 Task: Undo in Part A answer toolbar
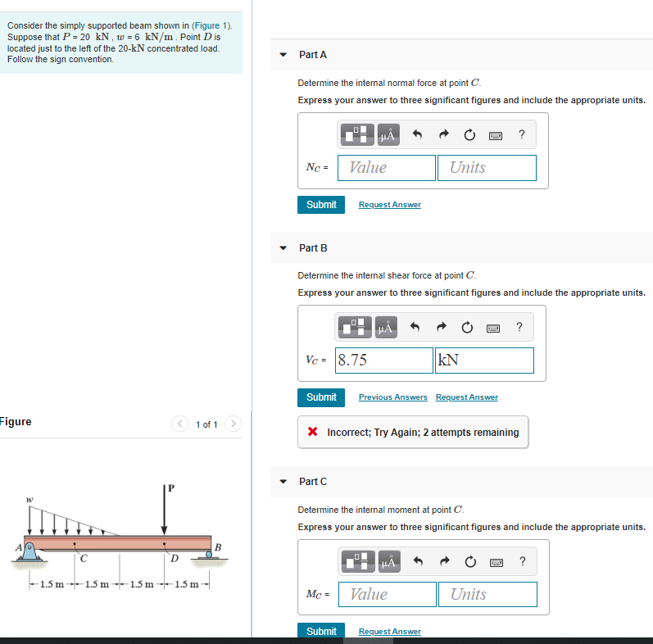[417, 134]
